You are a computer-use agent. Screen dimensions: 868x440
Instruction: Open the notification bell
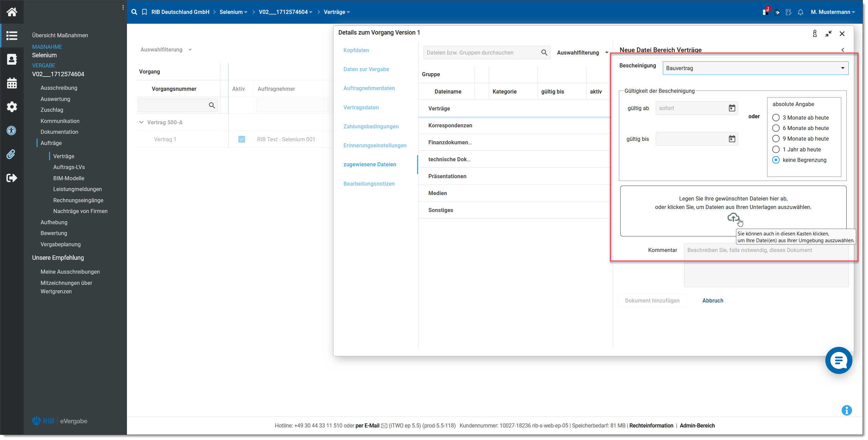coord(800,12)
